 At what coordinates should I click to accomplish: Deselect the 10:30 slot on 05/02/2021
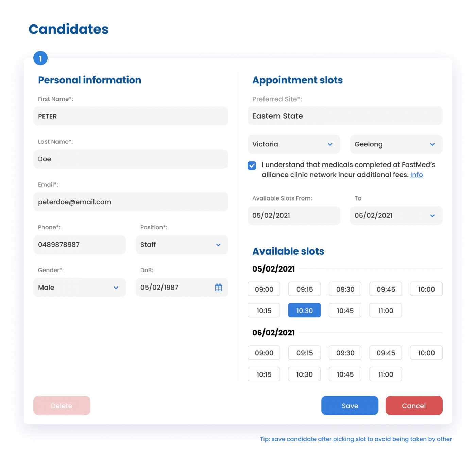click(x=304, y=310)
